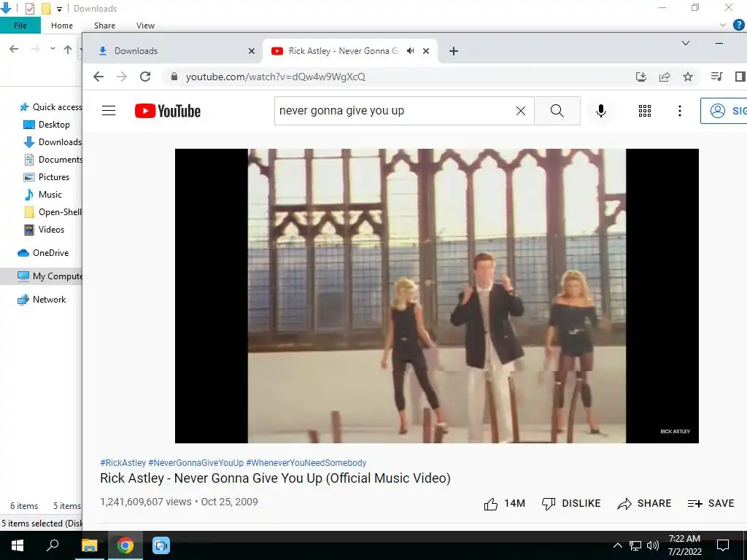Open Documents in Explorer sidebar
The image size is (747, 560).
[53, 160]
